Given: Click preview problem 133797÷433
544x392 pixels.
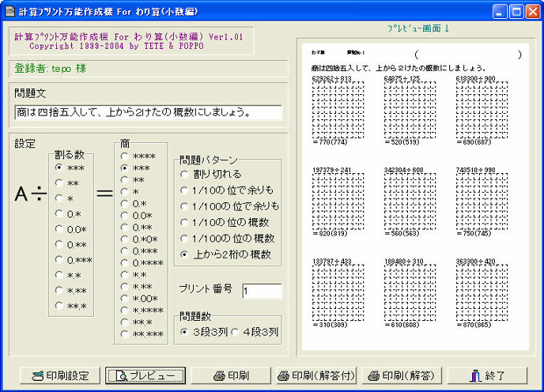Looking at the screenshot, I should pos(332,262).
